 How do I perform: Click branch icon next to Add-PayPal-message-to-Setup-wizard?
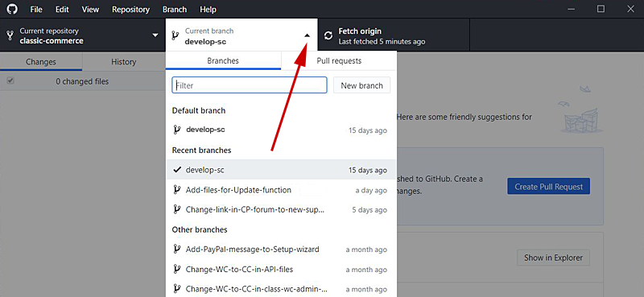pos(177,249)
